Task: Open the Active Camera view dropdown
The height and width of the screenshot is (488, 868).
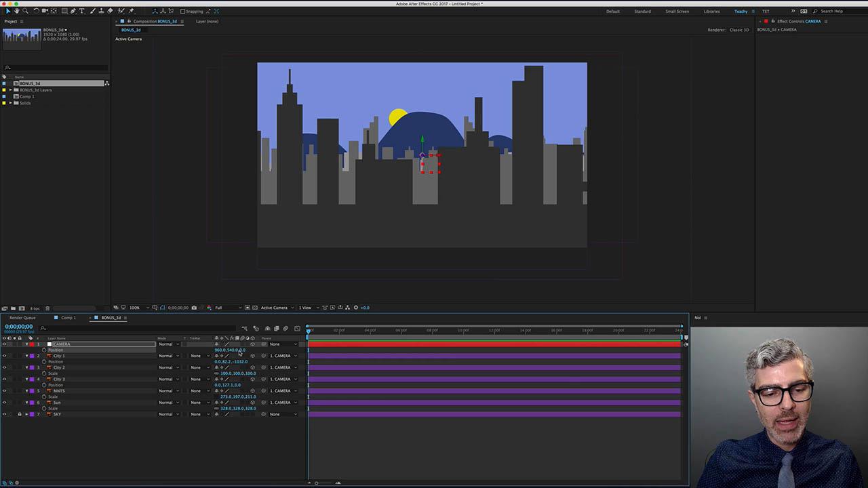Action: click(276, 307)
